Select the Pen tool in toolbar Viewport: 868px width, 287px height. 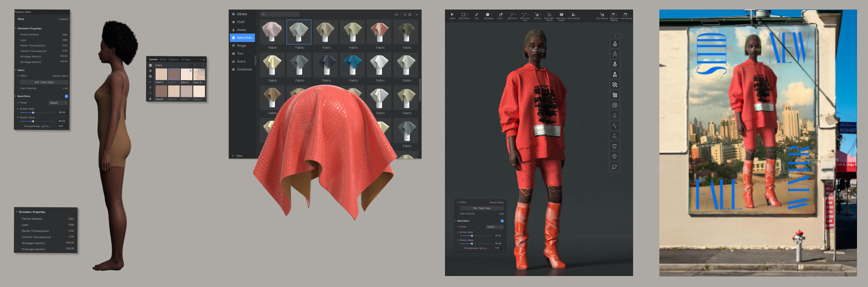pos(476,15)
